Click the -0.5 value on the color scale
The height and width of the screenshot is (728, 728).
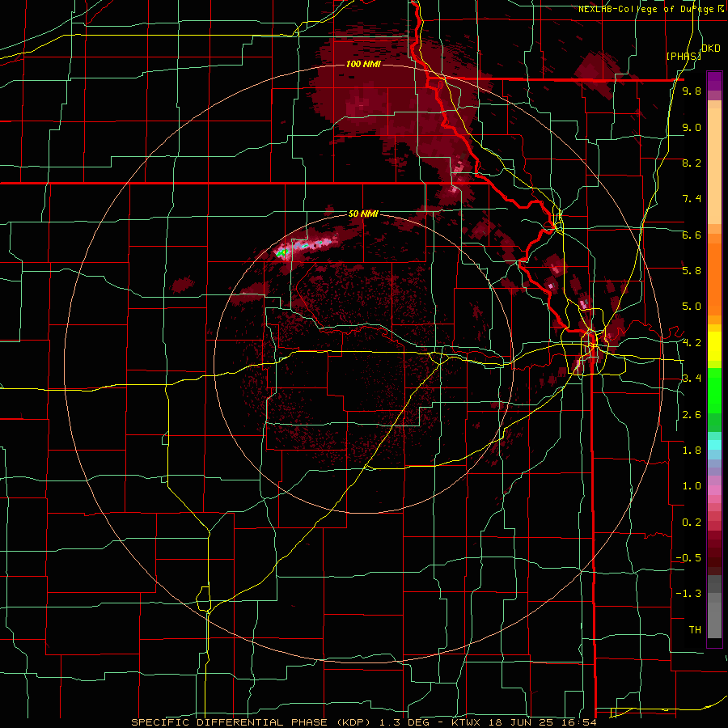[688, 557]
